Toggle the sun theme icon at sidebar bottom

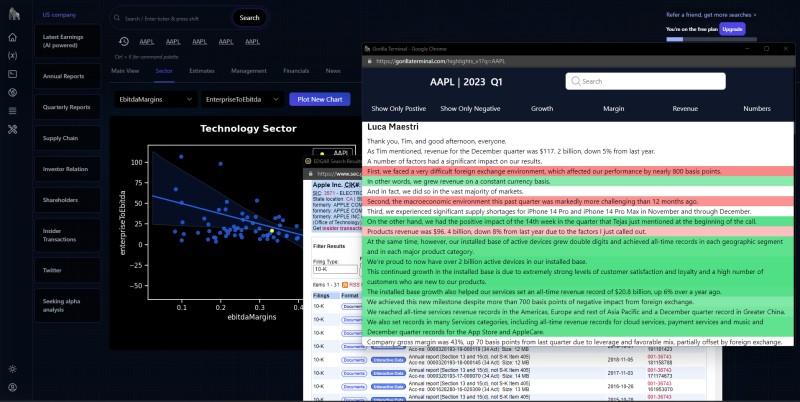coord(13,369)
